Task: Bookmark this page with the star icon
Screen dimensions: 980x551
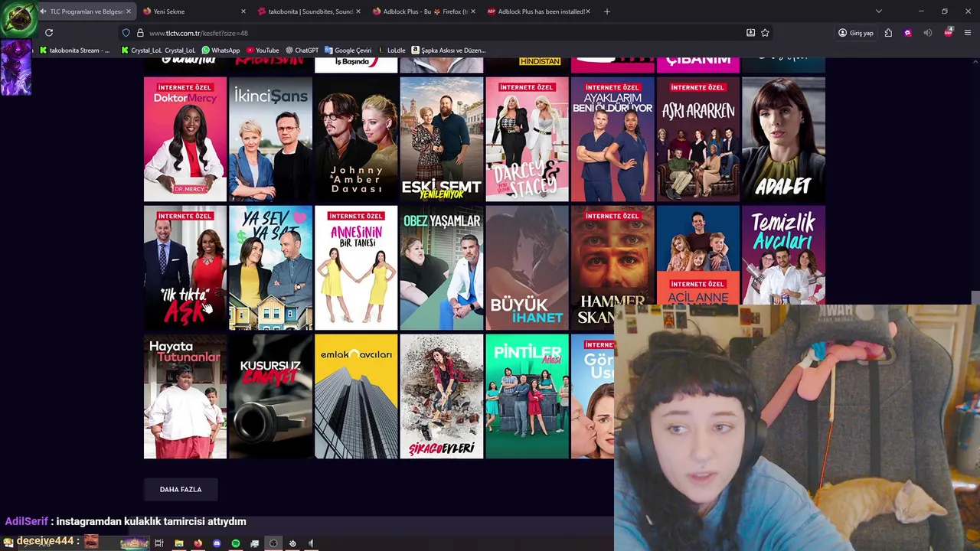Action: point(765,33)
